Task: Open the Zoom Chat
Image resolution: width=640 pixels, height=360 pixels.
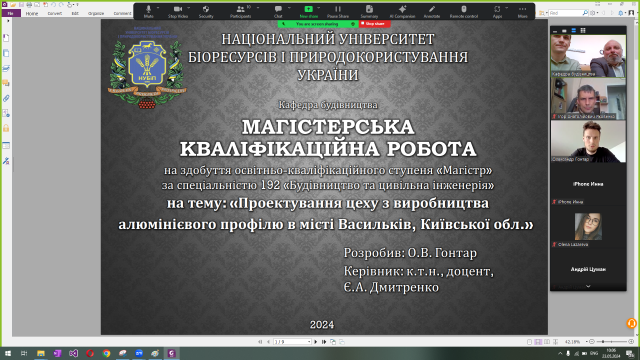Action: (x=278, y=11)
